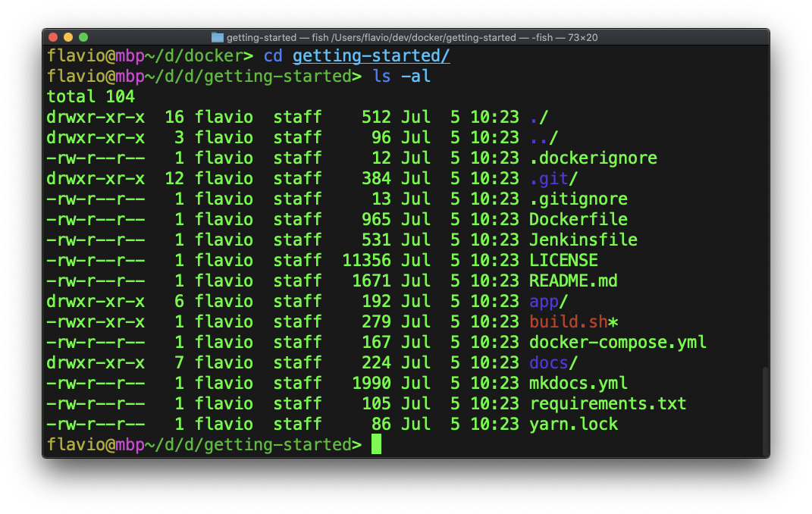Click the underlined getting-started/ path
Image resolution: width=812 pixels, height=514 pixels.
pyautogui.click(x=371, y=56)
